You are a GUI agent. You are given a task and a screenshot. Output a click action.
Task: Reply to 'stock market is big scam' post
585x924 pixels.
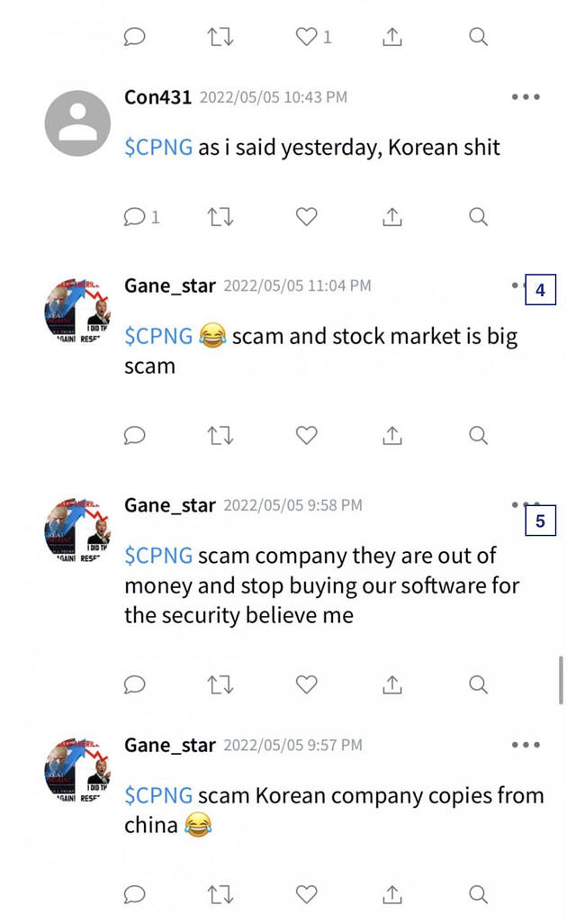tap(135, 436)
